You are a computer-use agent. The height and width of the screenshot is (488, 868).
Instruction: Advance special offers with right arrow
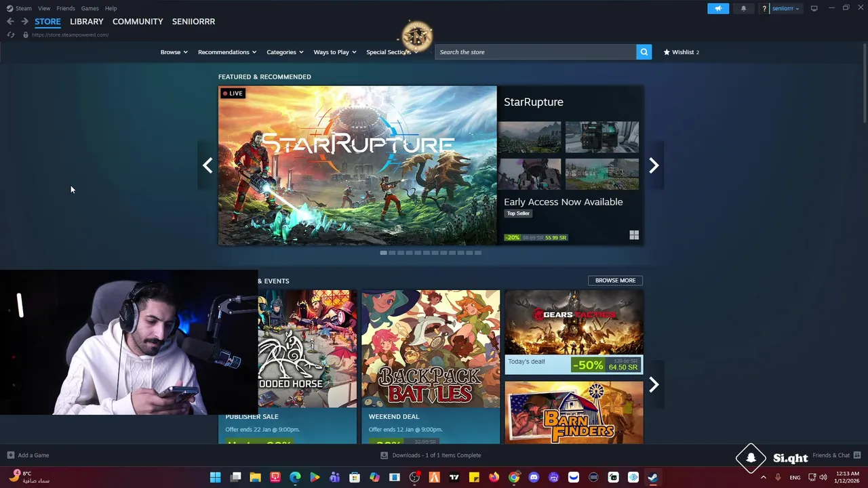click(x=654, y=385)
